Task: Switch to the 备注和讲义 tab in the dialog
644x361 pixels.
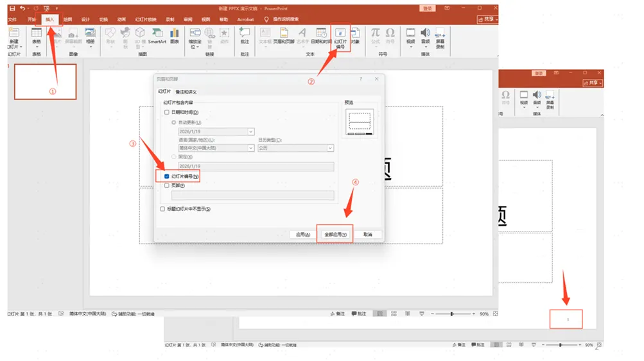Action: coord(186,92)
